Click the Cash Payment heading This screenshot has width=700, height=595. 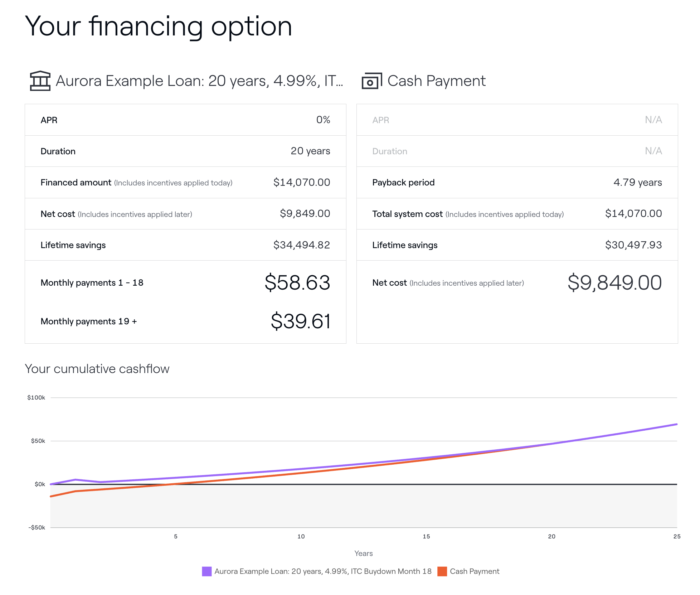(x=436, y=81)
